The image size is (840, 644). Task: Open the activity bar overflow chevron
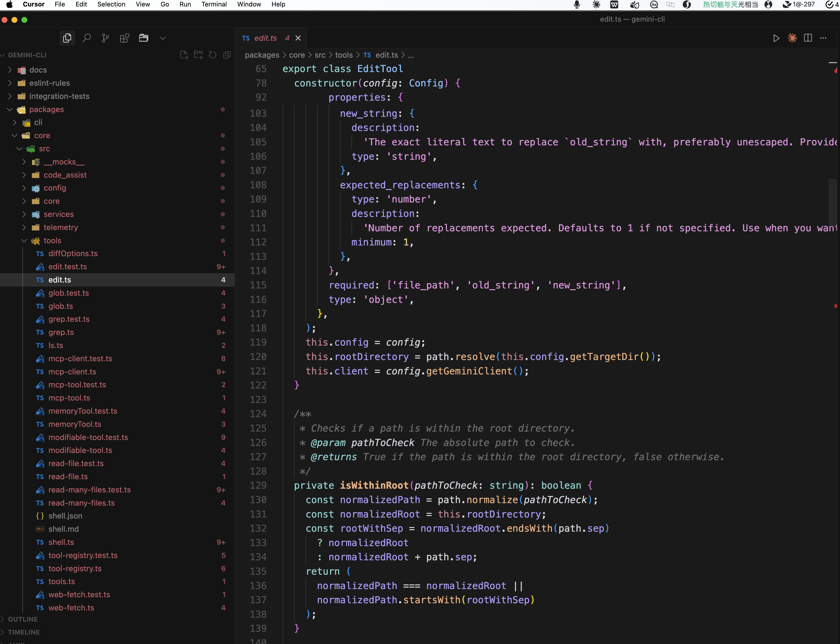tap(163, 38)
